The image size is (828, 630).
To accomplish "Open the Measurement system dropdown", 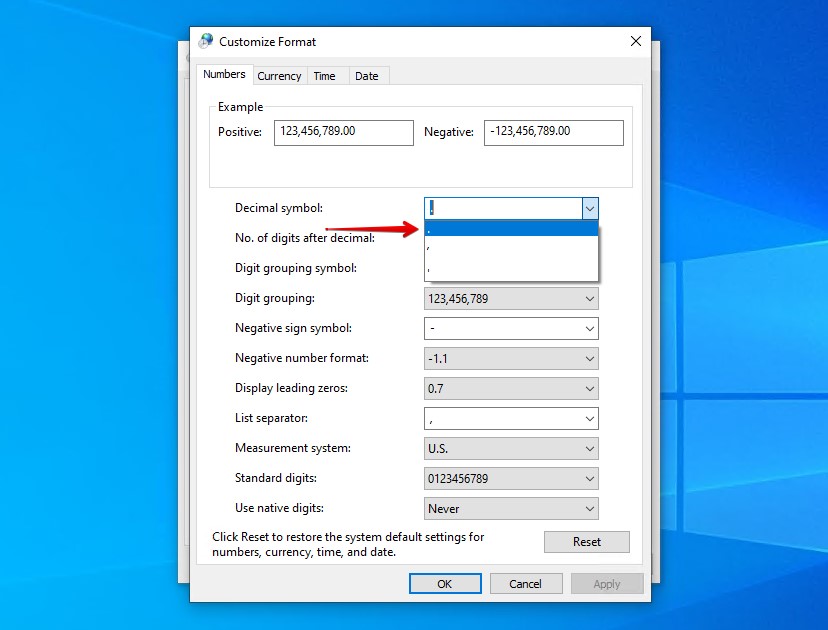I will click(x=589, y=448).
